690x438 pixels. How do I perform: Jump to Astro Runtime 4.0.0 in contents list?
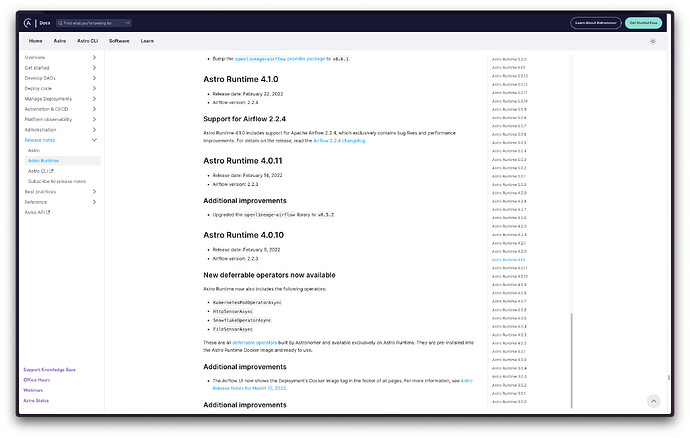pos(509,360)
